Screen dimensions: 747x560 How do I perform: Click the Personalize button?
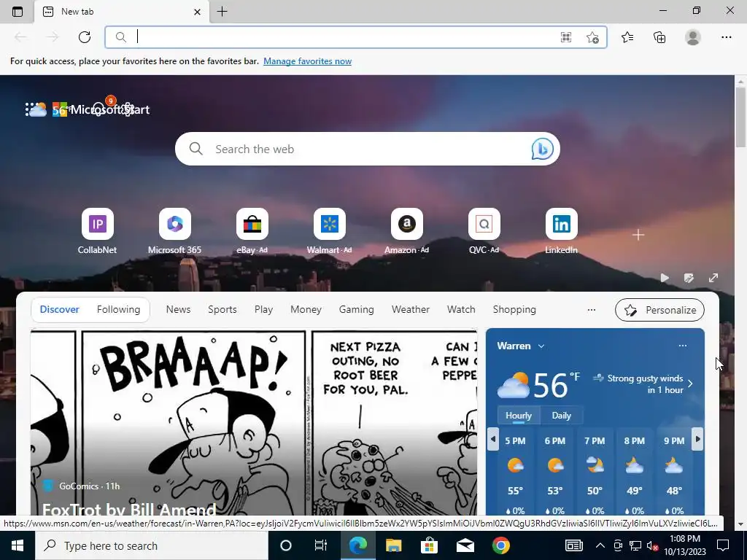(659, 310)
